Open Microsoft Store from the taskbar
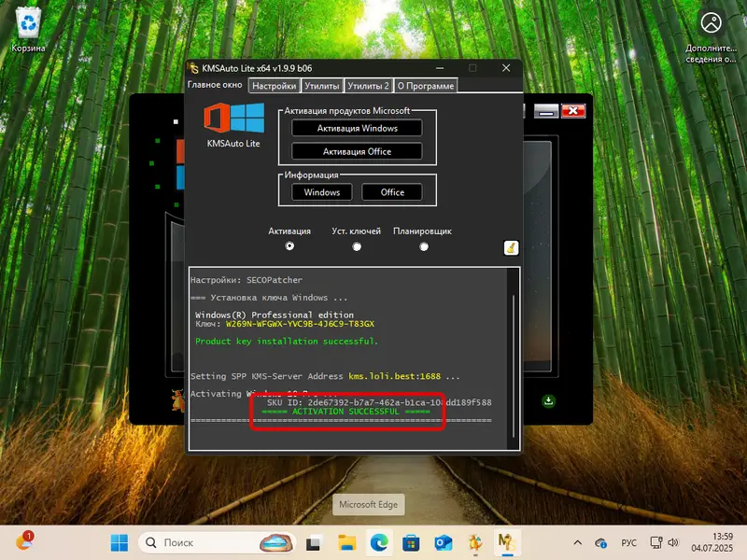747x560 pixels. click(x=409, y=541)
